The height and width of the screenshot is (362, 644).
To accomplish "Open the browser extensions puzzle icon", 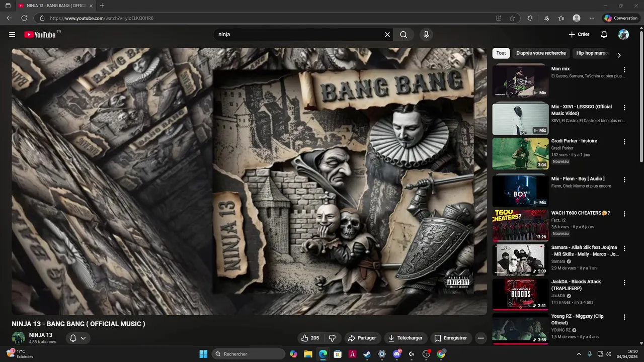I will (530, 18).
